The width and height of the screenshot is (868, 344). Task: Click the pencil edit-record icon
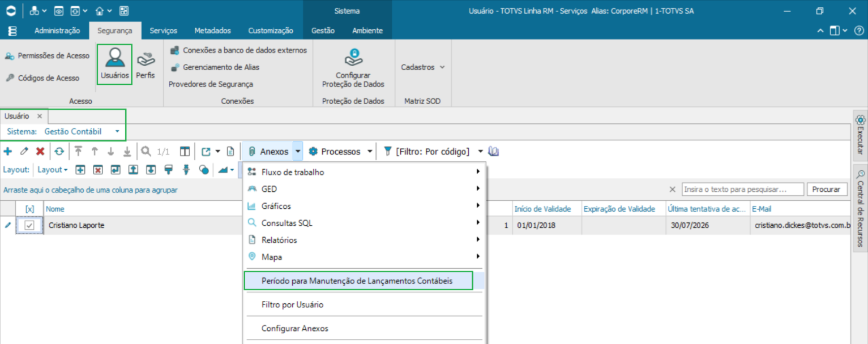pyautogui.click(x=24, y=152)
